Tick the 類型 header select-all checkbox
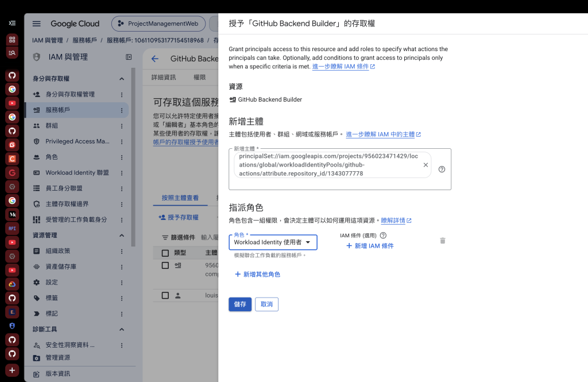This screenshot has width=588, height=382. 165,253
